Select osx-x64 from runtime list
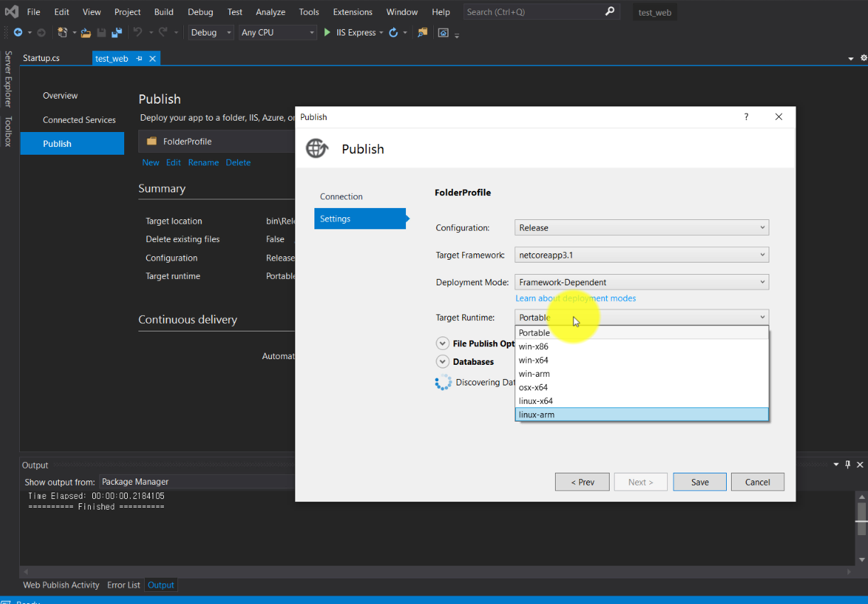The height and width of the screenshot is (604, 868). pyautogui.click(x=642, y=387)
